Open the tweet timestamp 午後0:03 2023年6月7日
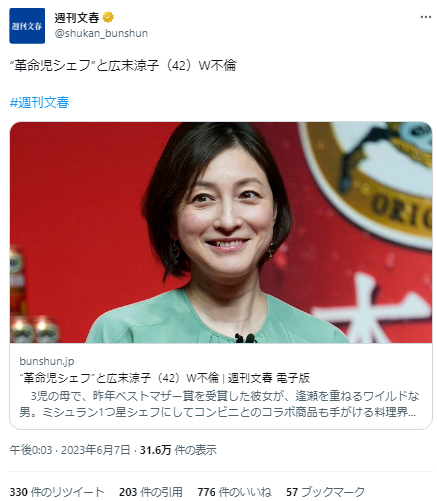Viewport: 437px width, 501px height. pyautogui.click(x=70, y=450)
